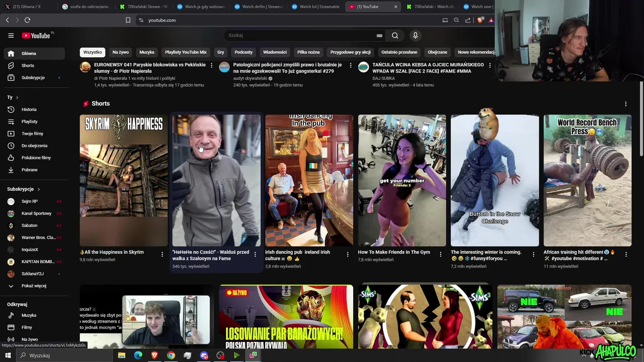Open Historia in sidebar
This screenshot has height=362, width=644.
(x=34, y=109)
